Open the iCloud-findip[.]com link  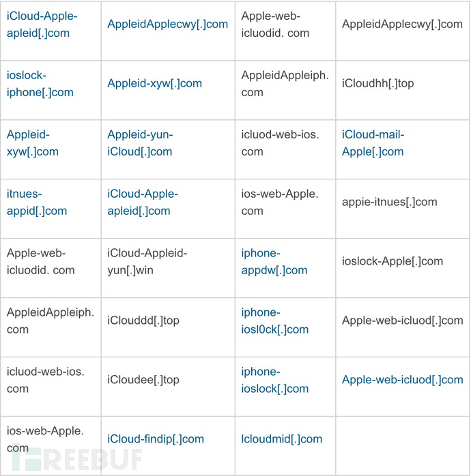pyautogui.click(x=156, y=438)
